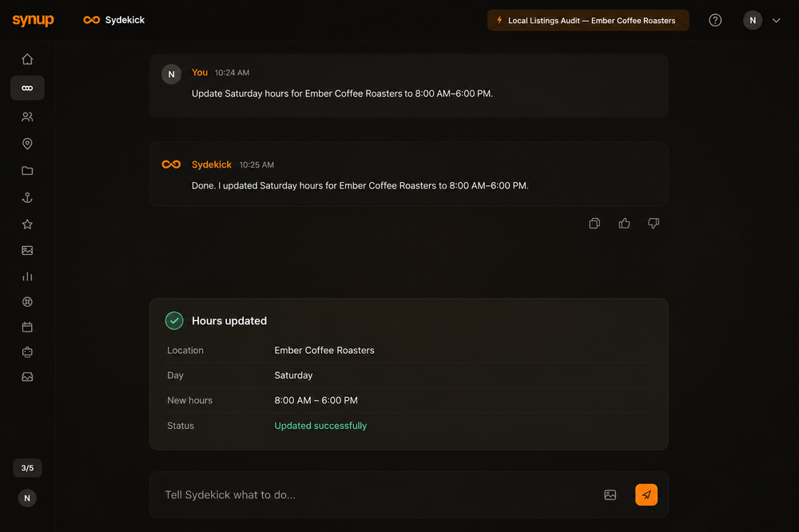Image resolution: width=799 pixels, height=532 pixels.
Task: Click the 'New hours' row label
Action: (x=189, y=400)
